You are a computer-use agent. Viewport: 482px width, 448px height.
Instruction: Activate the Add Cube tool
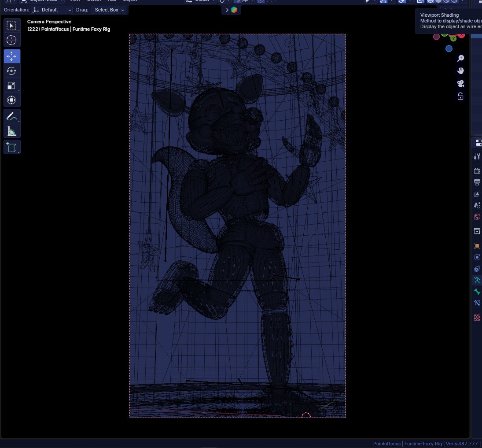pyautogui.click(x=12, y=147)
